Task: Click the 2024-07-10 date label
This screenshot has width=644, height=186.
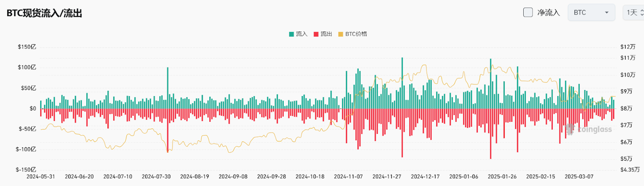Action: [118, 177]
